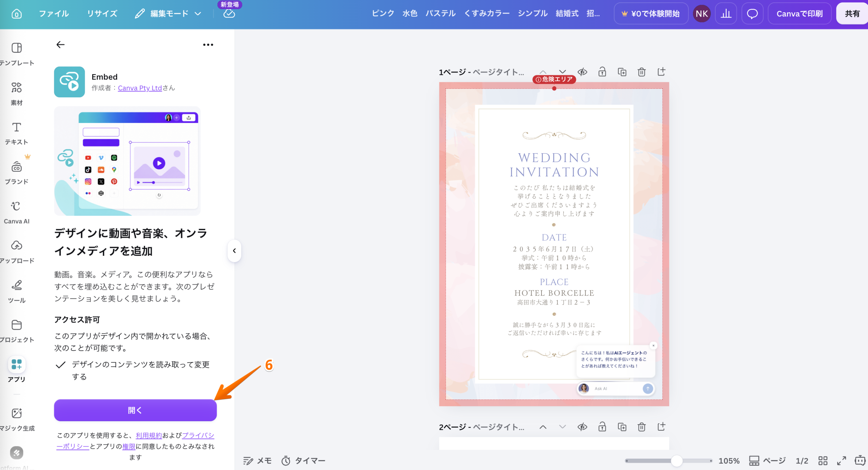The width and height of the screenshot is (868, 470).
Task: Open NK account avatar
Action: click(702, 14)
